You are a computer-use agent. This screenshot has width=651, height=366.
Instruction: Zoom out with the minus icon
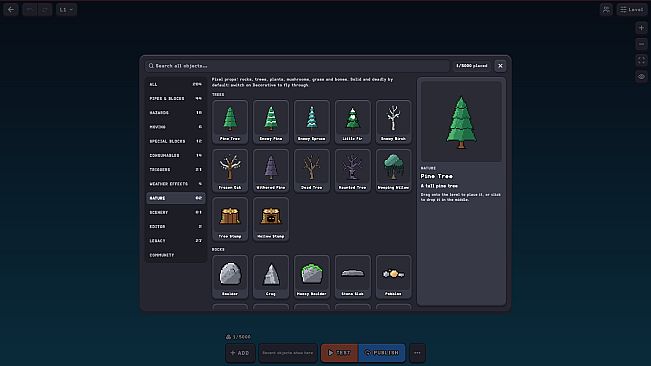[641, 44]
